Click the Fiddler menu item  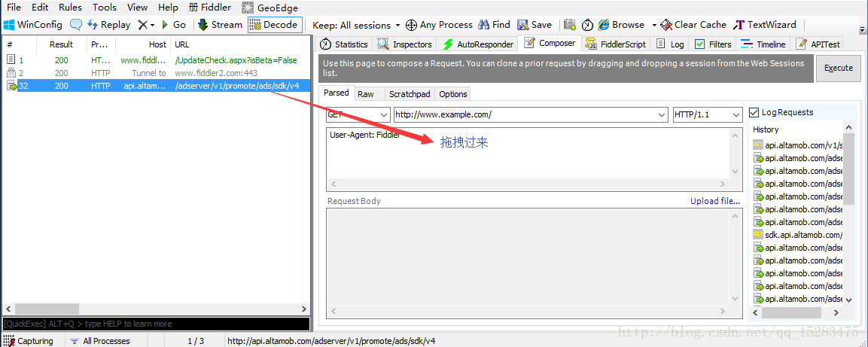[x=210, y=8]
